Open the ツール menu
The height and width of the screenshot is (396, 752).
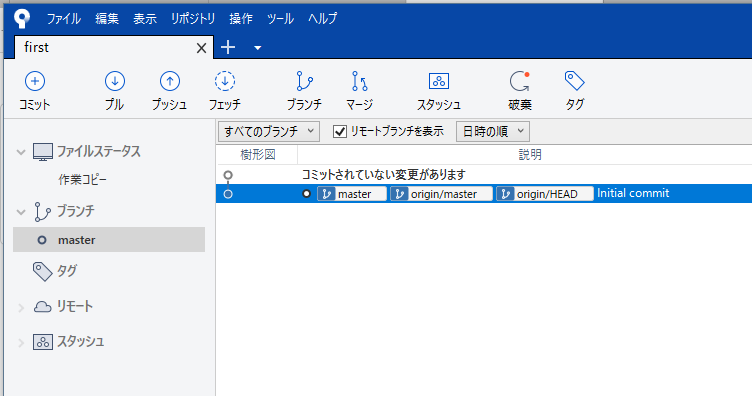[280, 19]
